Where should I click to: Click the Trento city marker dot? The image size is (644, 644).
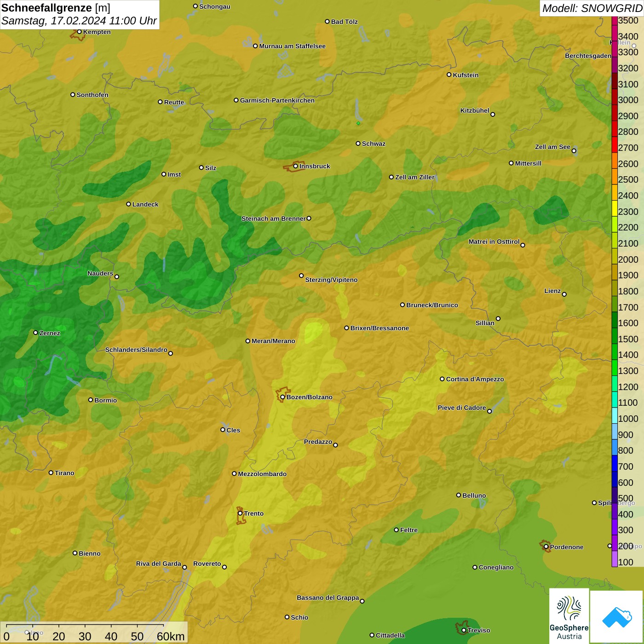(240, 513)
